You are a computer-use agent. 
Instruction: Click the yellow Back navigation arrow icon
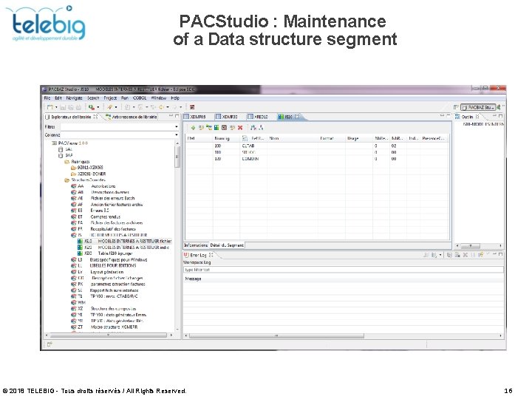coord(161,107)
